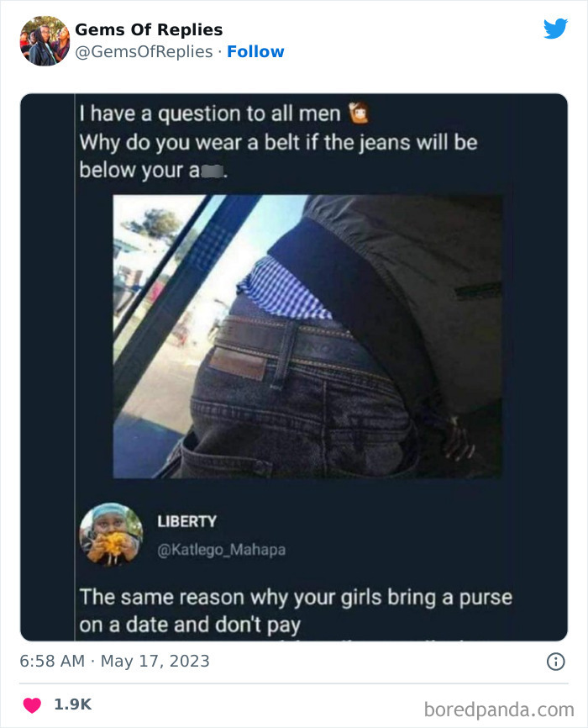Follow the GemsOfReplies account

255,51
